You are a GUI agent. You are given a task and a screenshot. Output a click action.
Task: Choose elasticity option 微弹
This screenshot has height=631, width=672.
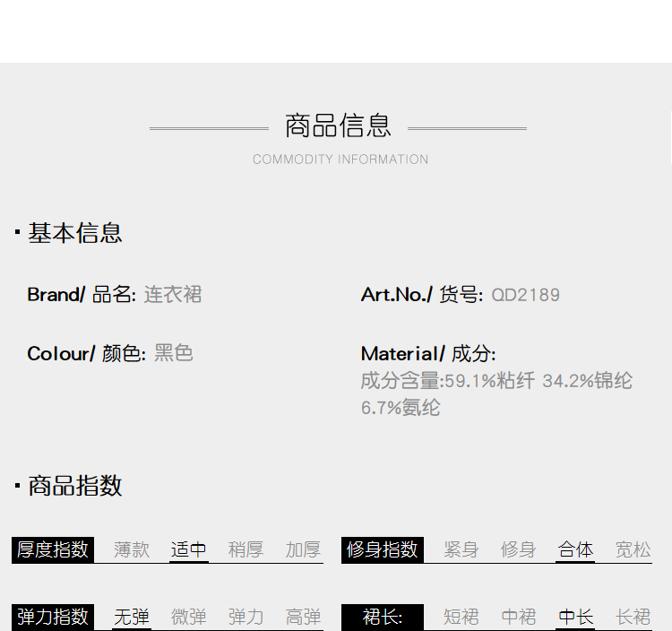coord(188,618)
